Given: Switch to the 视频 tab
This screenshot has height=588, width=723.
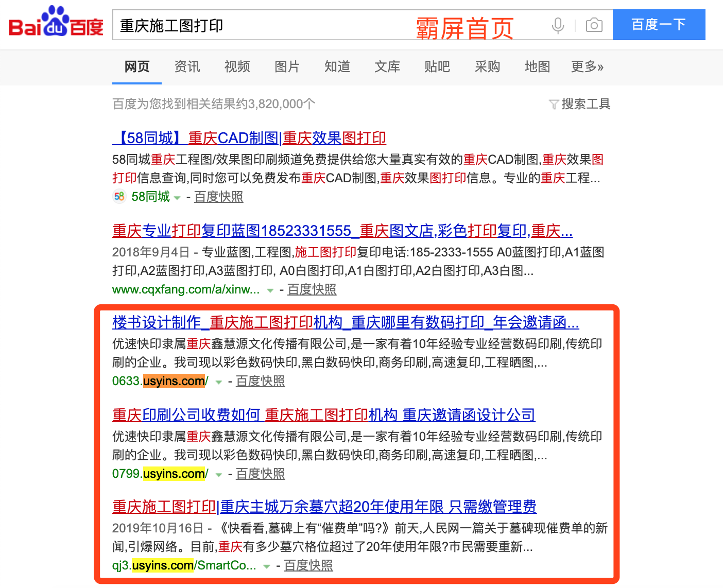Looking at the screenshot, I should [x=237, y=66].
